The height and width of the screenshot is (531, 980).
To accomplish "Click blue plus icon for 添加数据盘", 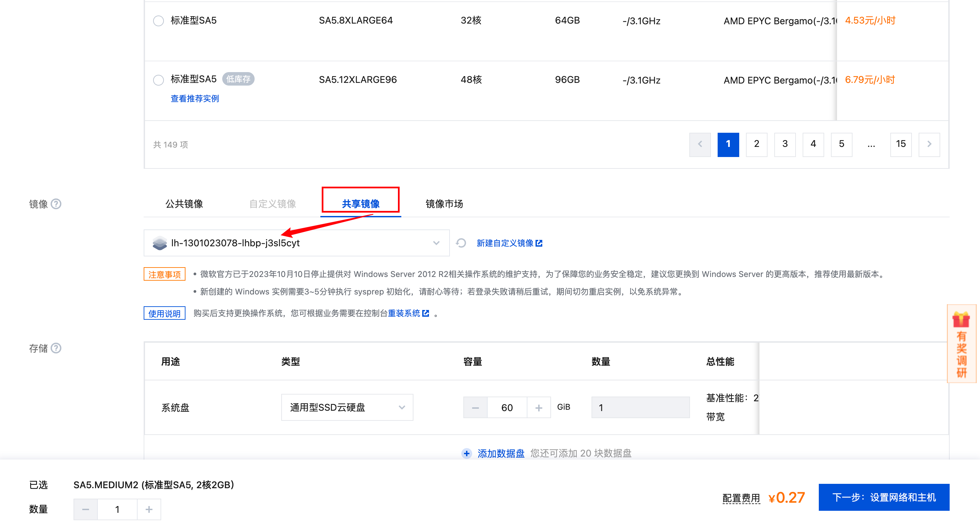I will (466, 453).
